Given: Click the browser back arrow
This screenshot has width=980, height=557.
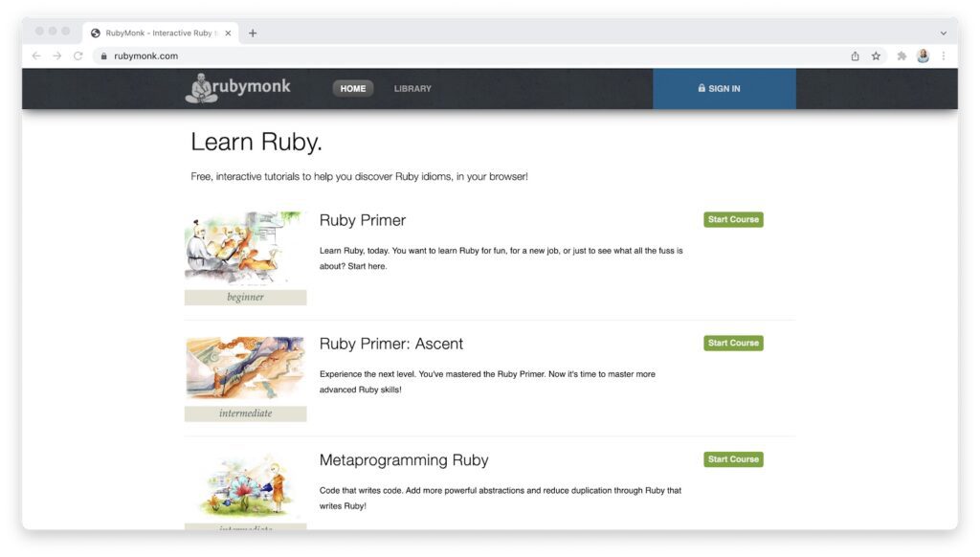Looking at the screenshot, I should (36, 56).
